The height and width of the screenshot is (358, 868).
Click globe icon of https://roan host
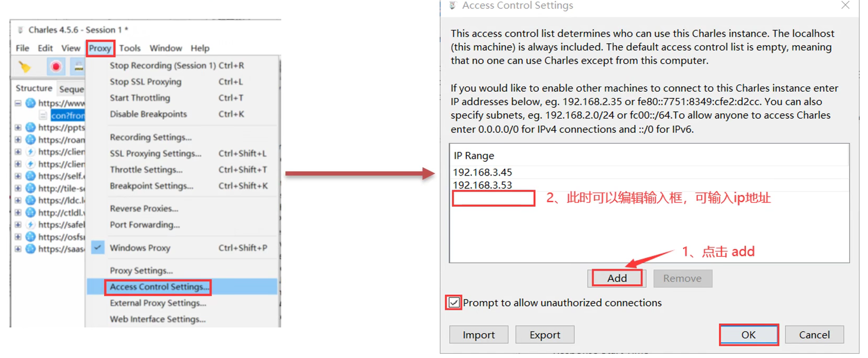pos(31,139)
